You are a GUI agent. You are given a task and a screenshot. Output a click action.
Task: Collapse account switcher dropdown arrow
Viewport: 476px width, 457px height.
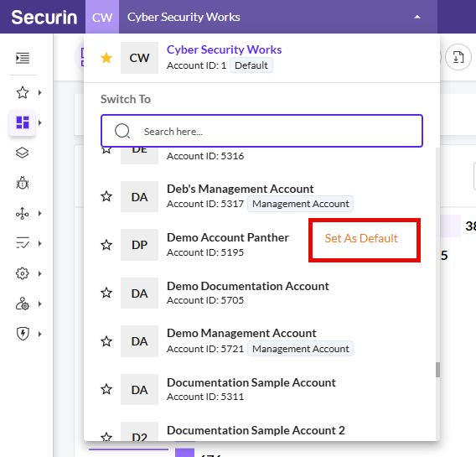[x=417, y=17]
